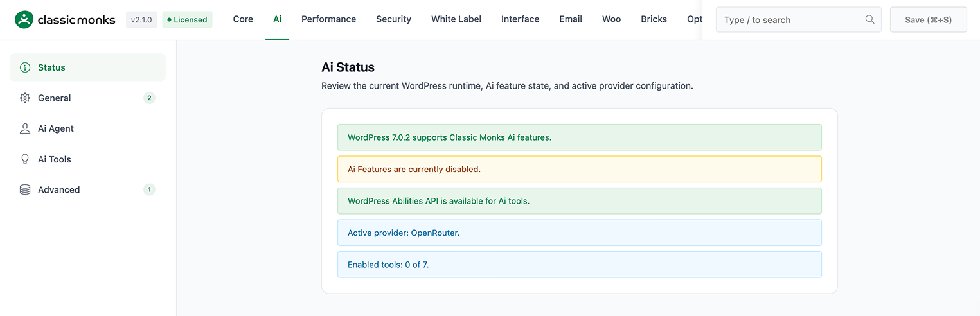Click the magnifier search icon
Image resolution: width=980 pixels, height=316 pixels.
(869, 19)
